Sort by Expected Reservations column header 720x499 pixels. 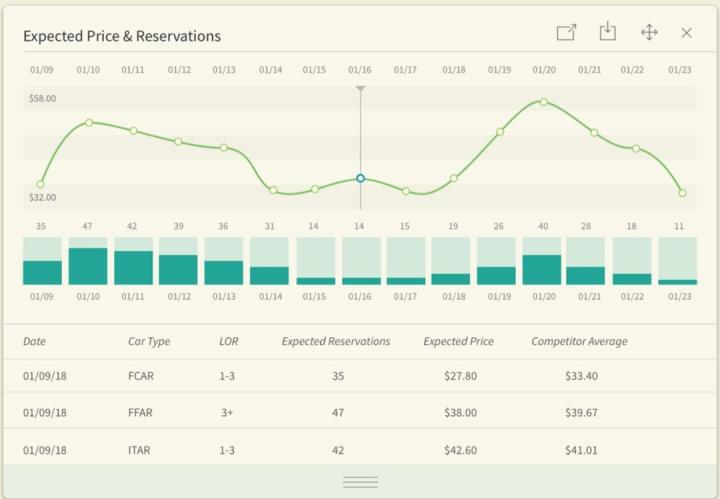click(x=335, y=341)
